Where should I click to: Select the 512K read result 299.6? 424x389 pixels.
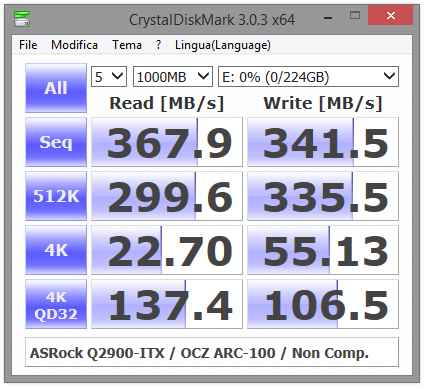(167, 196)
